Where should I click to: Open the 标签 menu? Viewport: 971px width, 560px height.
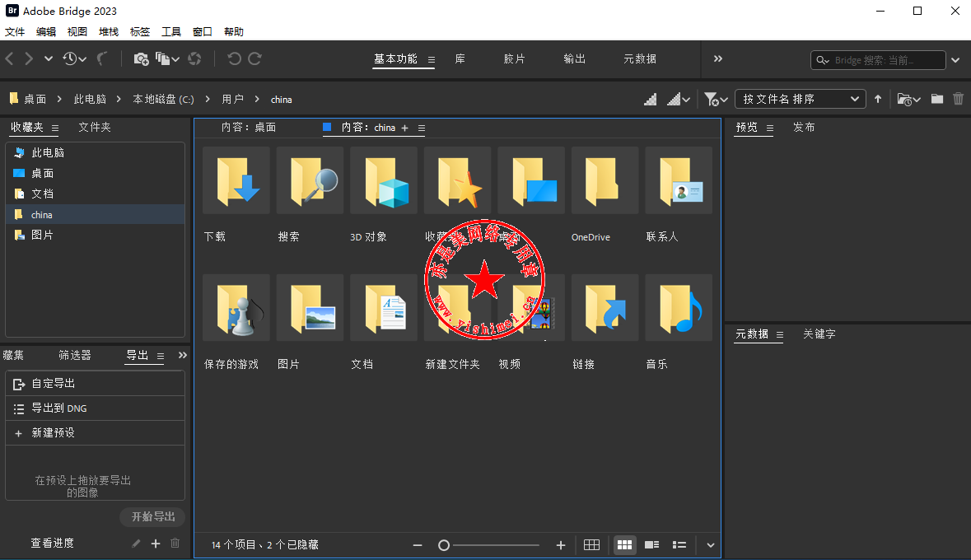tap(140, 31)
